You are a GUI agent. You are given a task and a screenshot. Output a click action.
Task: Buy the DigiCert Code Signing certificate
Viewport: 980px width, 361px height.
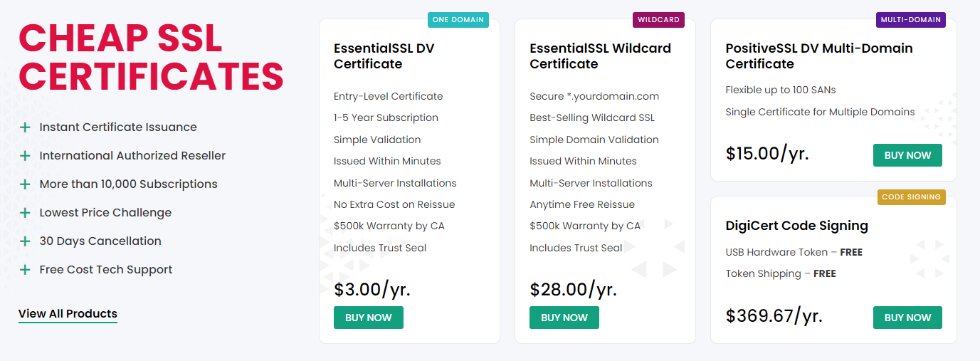tap(907, 318)
